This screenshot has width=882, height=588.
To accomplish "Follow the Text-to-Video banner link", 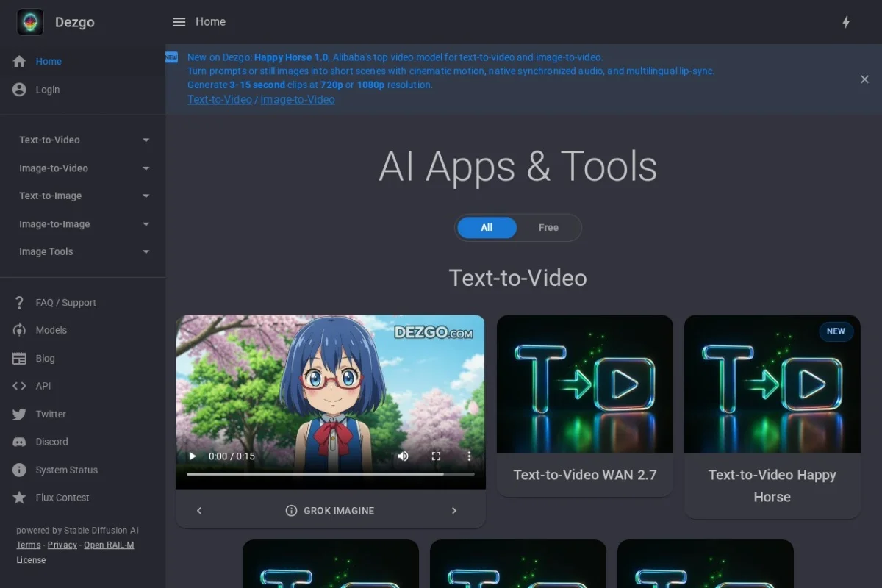I will [x=220, y=100].
